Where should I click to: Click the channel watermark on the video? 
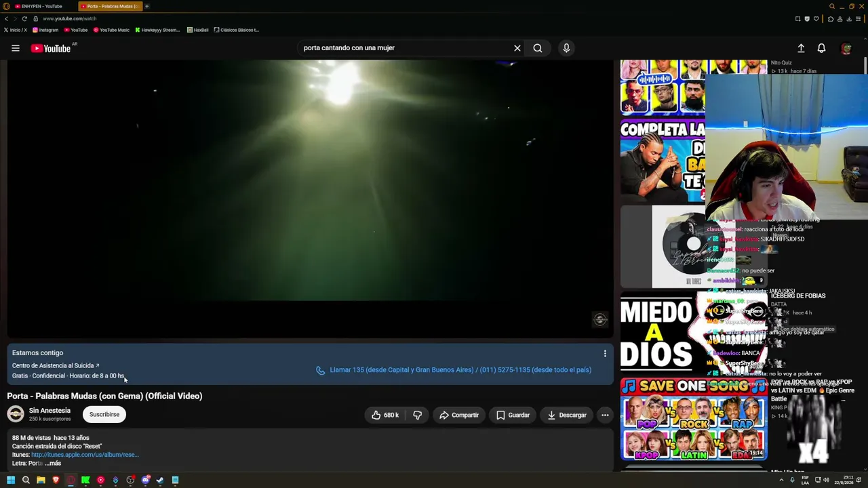coord(599,319)
